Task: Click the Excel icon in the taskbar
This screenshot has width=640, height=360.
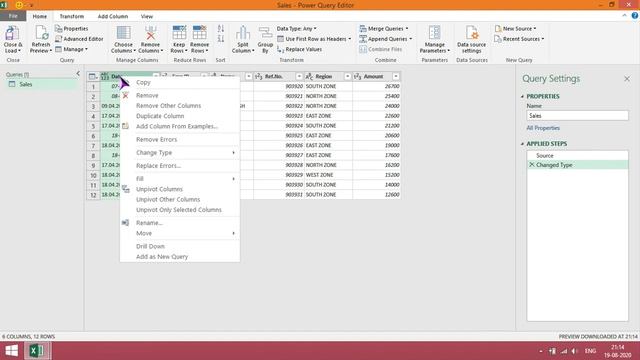Action: click(x=37, y=351)
